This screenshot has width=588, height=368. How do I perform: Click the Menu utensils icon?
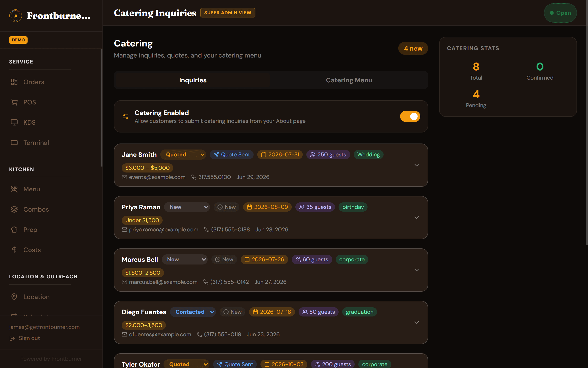click(14, 189)
